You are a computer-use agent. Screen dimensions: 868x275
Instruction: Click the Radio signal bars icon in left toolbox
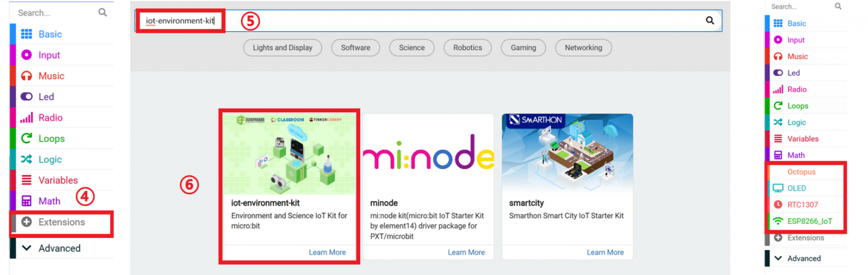pos(26,117)
